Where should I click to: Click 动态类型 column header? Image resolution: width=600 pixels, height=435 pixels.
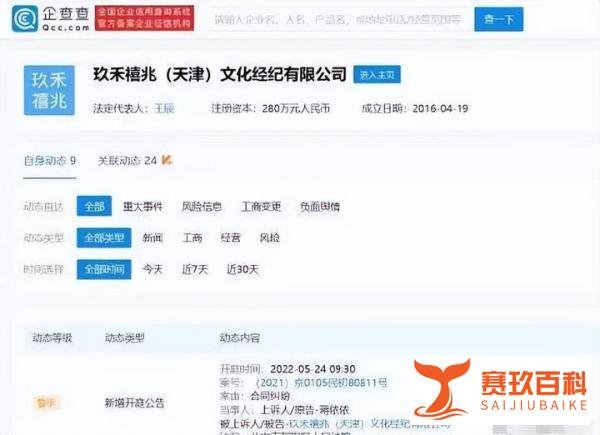125,338
